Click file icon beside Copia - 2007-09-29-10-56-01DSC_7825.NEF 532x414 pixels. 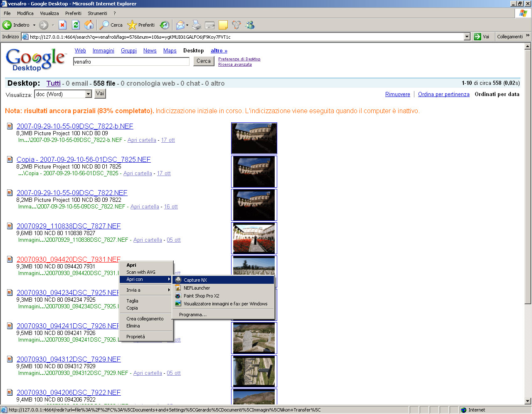[10, 159]
